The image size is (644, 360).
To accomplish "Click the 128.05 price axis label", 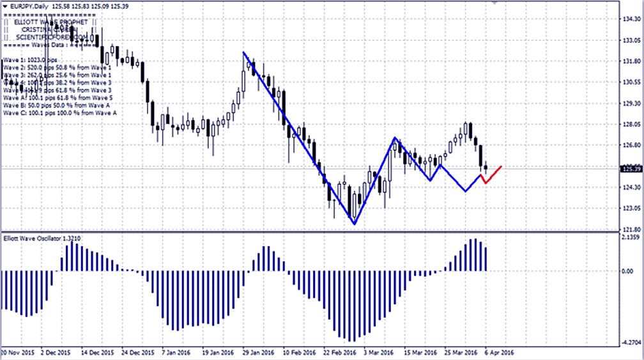I will (x=631, y=124).
